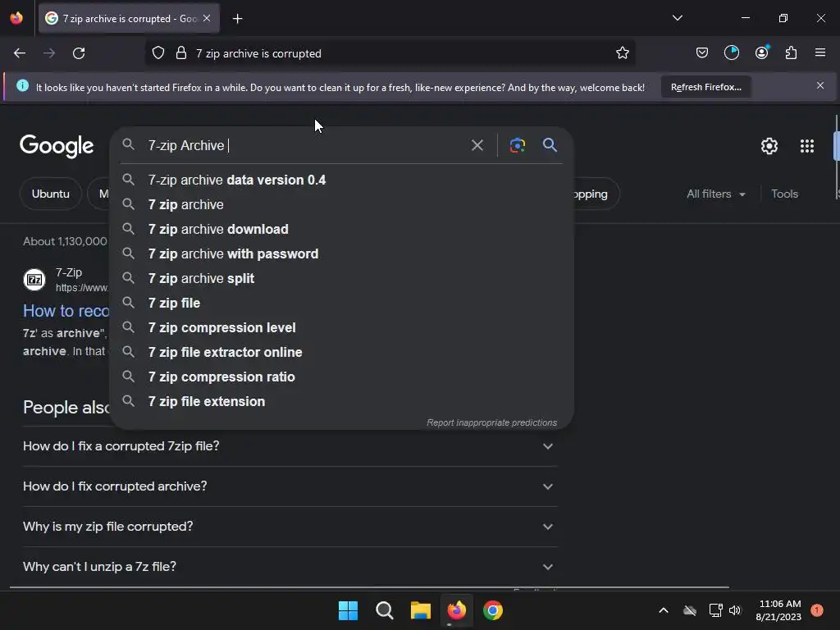Expand 'Why is my zip file corrupted?'
840x630 pixels.
[x=290, y=527]
